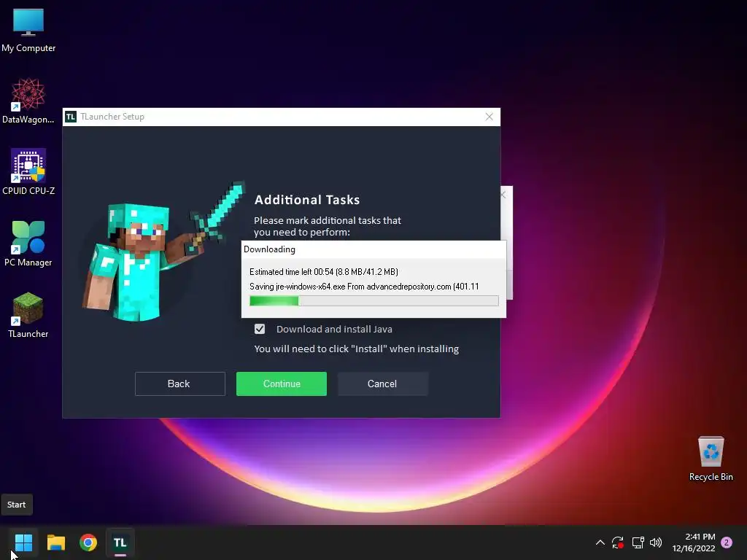Close the TLauncher Setup window

tap(489, 117)
